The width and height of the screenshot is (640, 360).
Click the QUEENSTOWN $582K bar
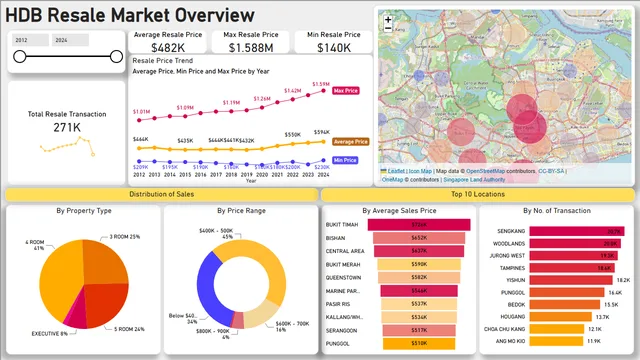pyautogui.click(x=419, y=277)
